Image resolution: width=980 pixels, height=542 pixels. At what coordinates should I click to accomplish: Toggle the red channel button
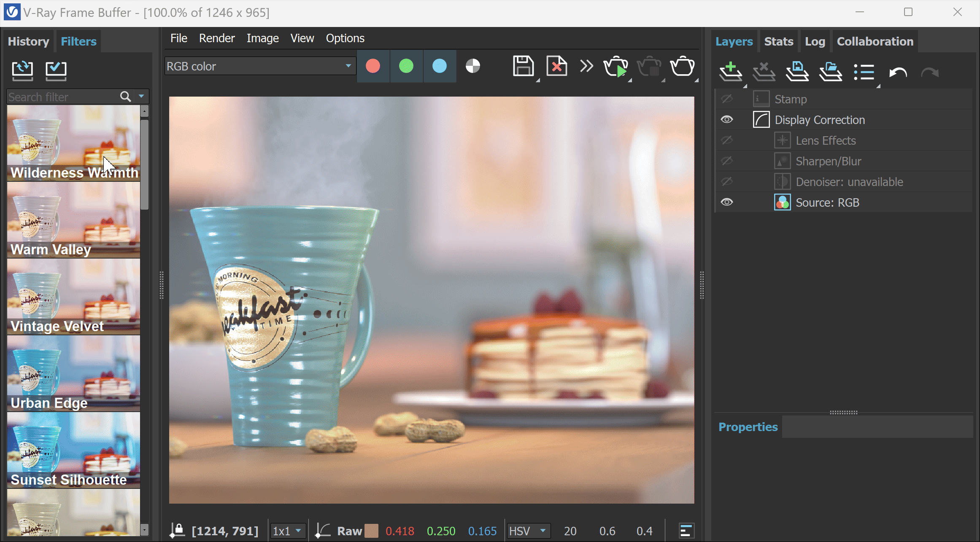click(373, 66)
